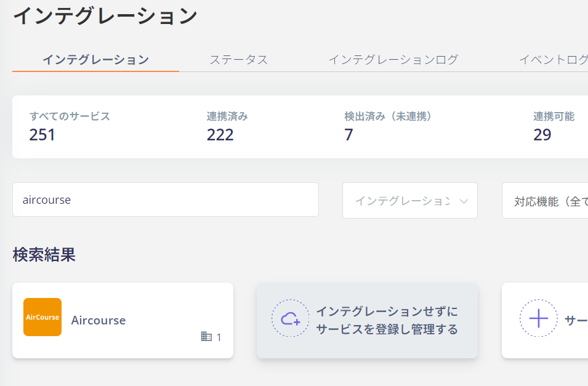588x386 pixels.
Task: Select the 連携済み 222 stat
Action: tap(227, 126)
